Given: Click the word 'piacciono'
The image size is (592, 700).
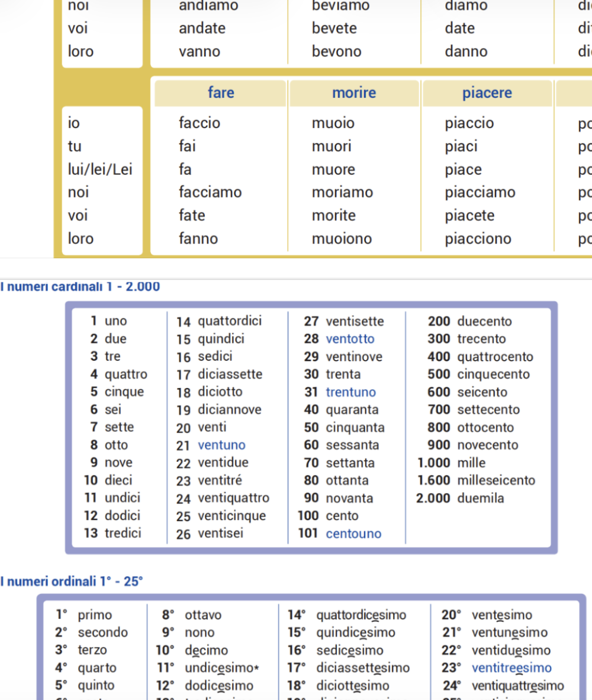Looking at the screenshot, I should 478,239.
